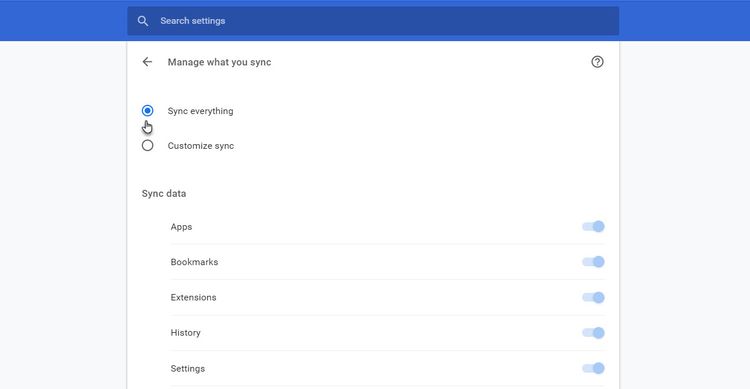This screenshot has height=389, width=750.
Task: Click the magnifier icon in the search bar
Action: tap(143, 21)
